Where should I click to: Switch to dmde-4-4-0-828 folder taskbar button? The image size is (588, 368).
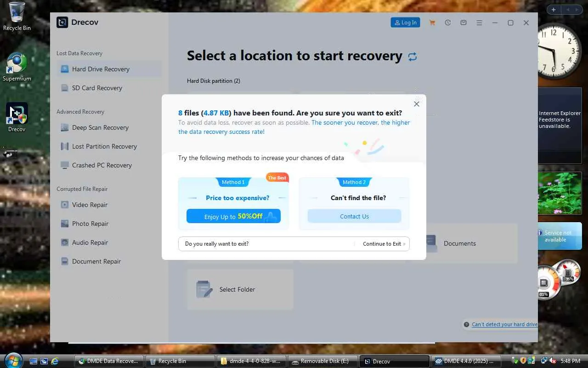[x=252, y=362]
